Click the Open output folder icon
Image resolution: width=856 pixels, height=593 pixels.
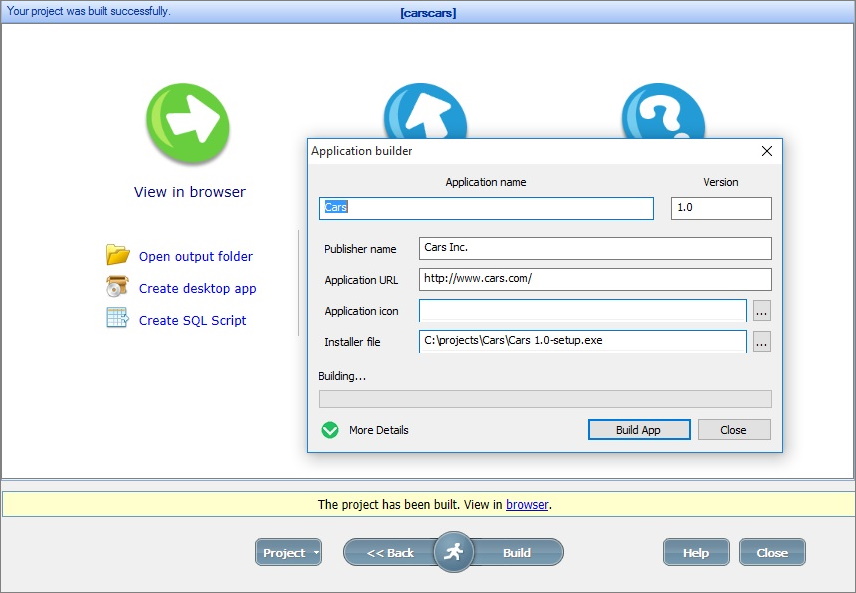click(x=118, y=256)
